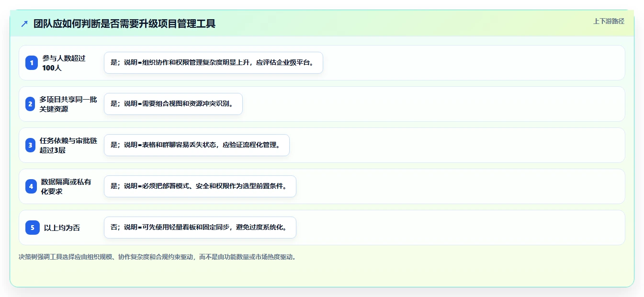Open the answer box about 流程化管理
Image resolution: width=644 pixels, height=297 pixels.
[197, 145]
